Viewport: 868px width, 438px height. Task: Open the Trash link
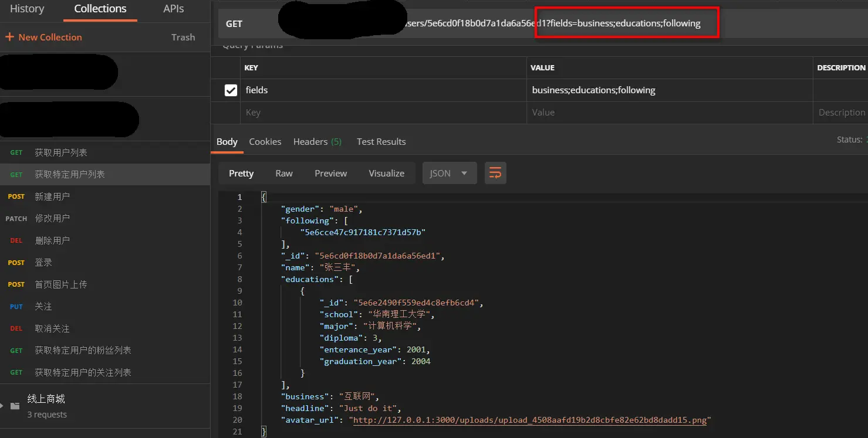pyautogui.click(x=183, y=37)
